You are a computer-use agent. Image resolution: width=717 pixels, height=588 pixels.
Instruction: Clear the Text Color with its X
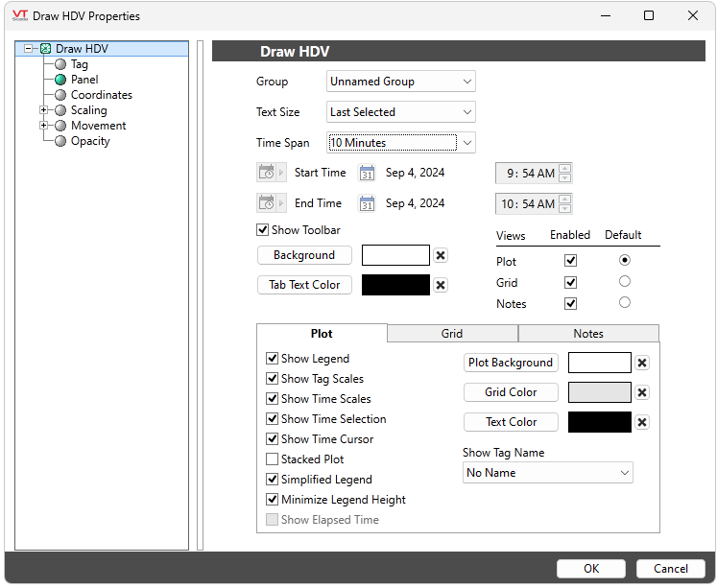point(642,422)
